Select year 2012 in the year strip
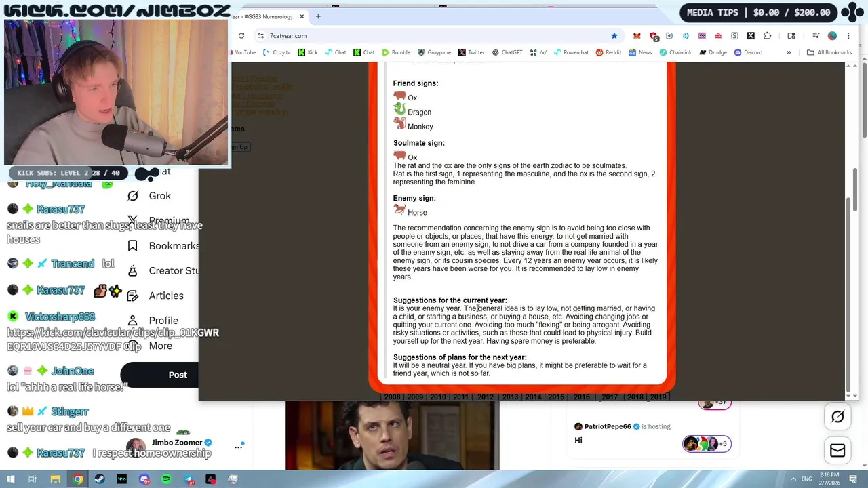Image resolution: width=868 pixels, height=488 pixels. click(485, 397)
